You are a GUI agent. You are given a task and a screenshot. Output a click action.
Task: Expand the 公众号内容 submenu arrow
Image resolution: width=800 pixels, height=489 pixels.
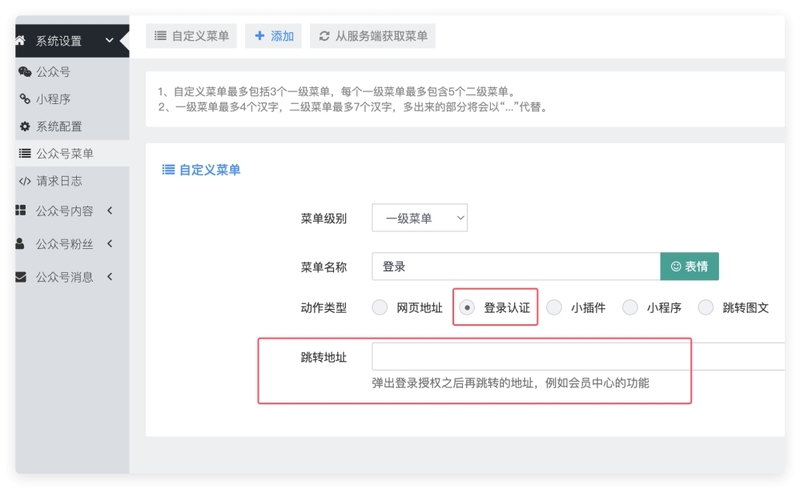pyautogui.click(x=109, y=211)
